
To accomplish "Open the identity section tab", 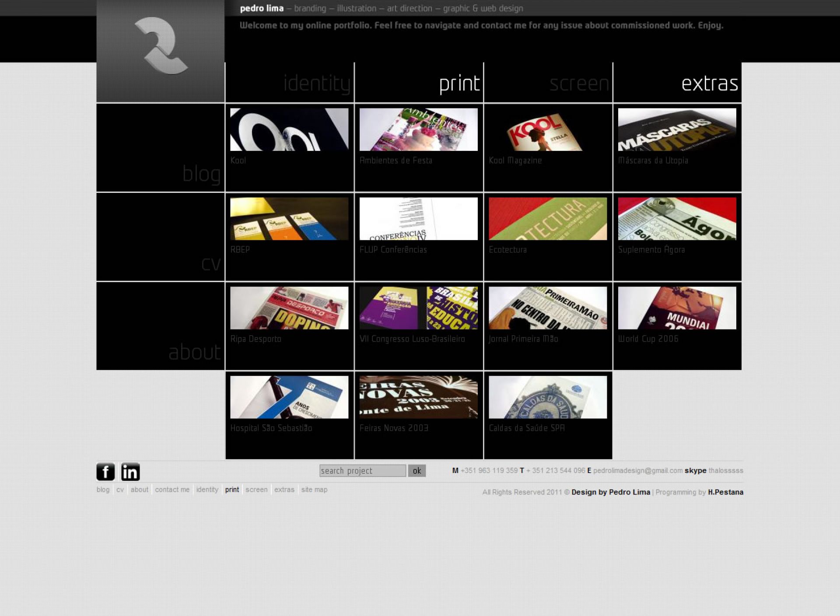I will click(316, 83).
